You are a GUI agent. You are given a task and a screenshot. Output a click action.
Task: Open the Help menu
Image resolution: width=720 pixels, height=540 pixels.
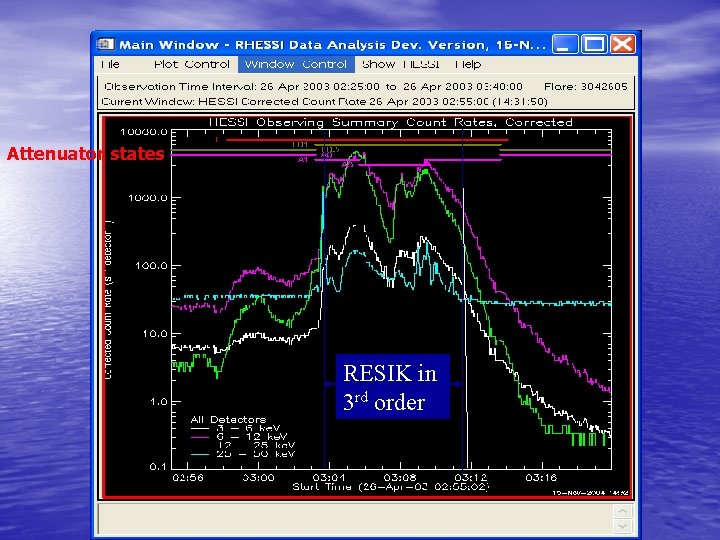pos(468,64)
